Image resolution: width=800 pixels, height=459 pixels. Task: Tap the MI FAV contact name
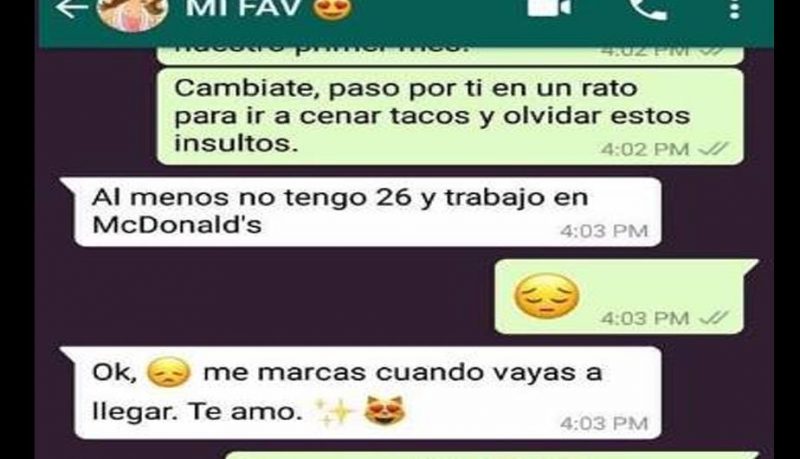tap(243, 7)
